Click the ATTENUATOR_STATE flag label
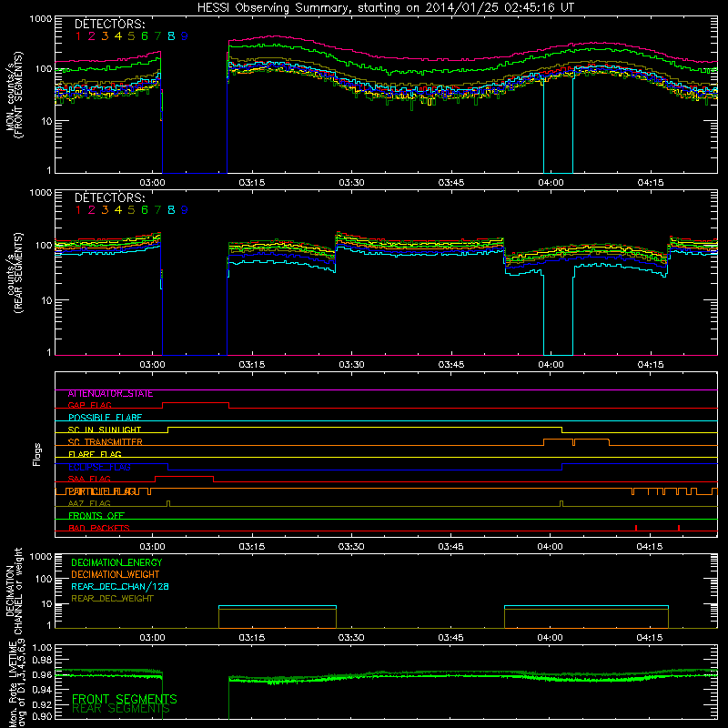Viewport: 728px width, 728px height. click(x=110, y=394)
